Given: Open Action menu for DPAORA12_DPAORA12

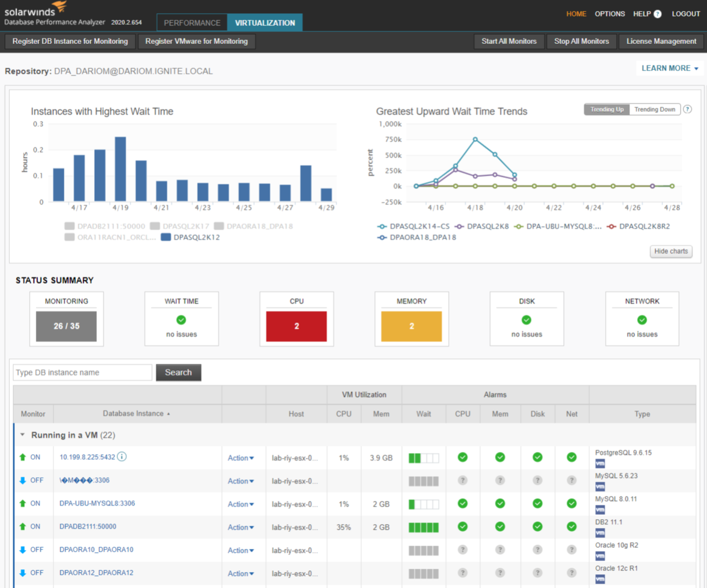Looking at the screenshot, I should [241, 574].
